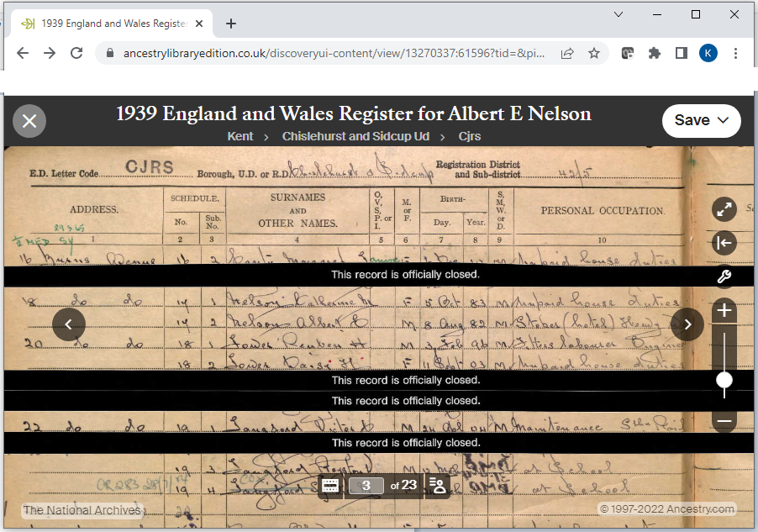Screen dimensions: 758x532
Task: Open the Extensions puzzle icon
Action: tap(654, 53)
